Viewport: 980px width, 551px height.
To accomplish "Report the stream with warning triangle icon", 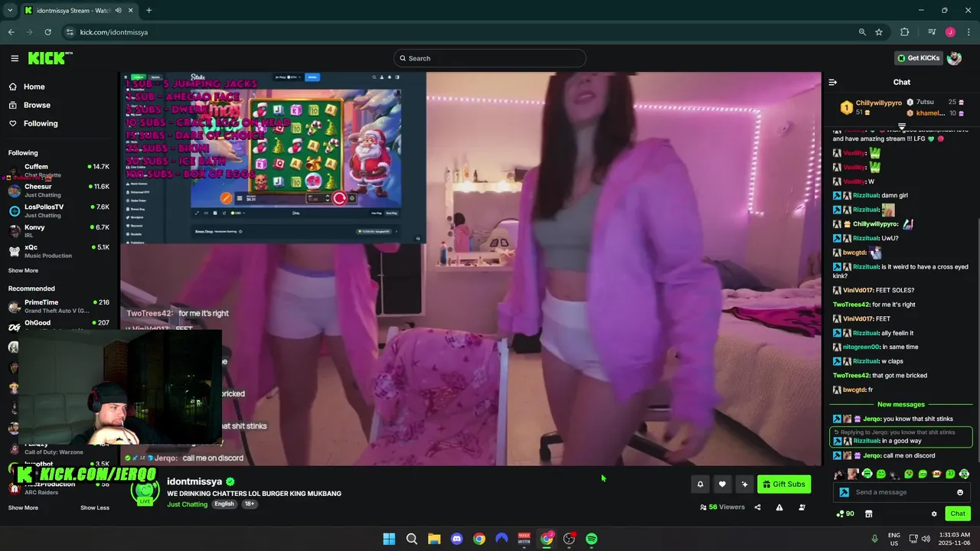I will pyautogui.click(x=779, y=507).
